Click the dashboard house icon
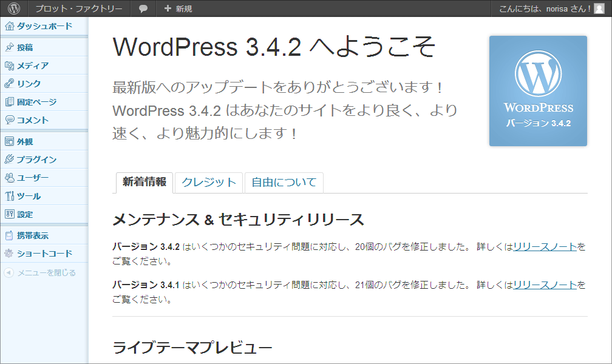The image size is (612, 364). click(x=9, y=26)
